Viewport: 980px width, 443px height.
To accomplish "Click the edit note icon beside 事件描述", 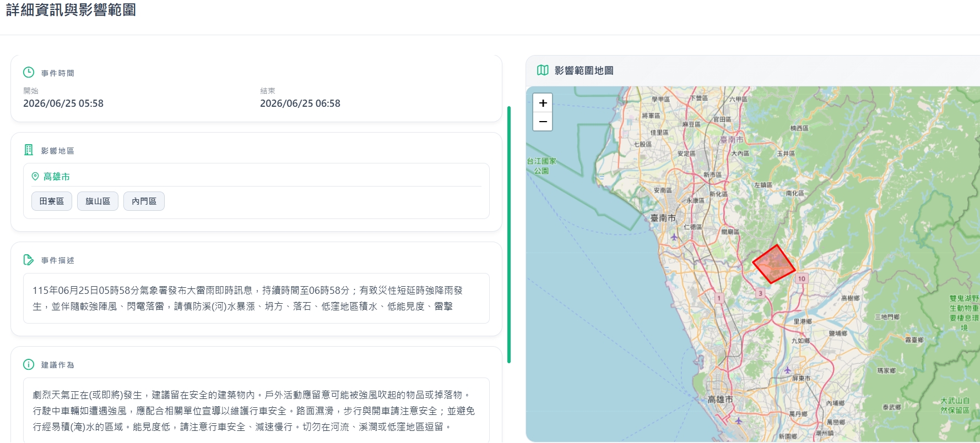I will click(29, 260).
